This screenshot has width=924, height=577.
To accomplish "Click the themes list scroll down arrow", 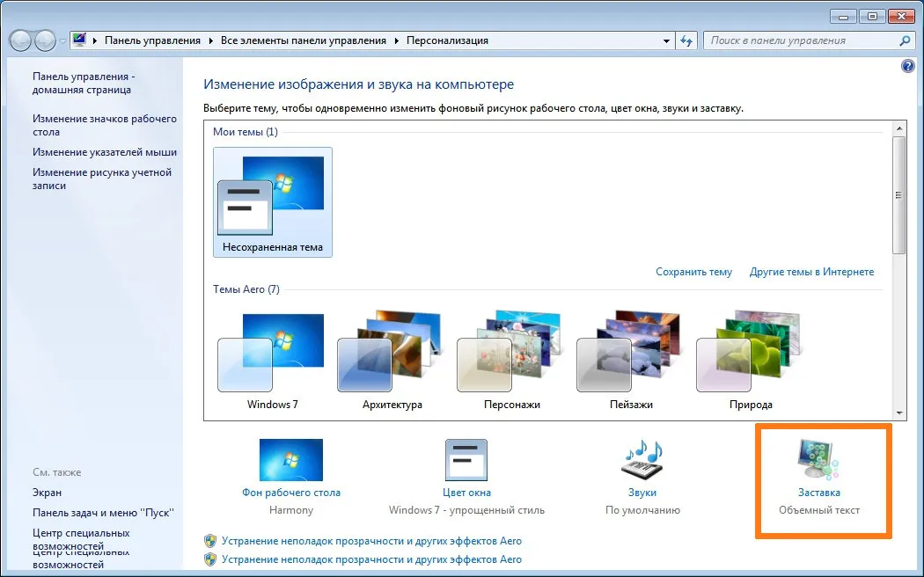I will click(898, 413).
